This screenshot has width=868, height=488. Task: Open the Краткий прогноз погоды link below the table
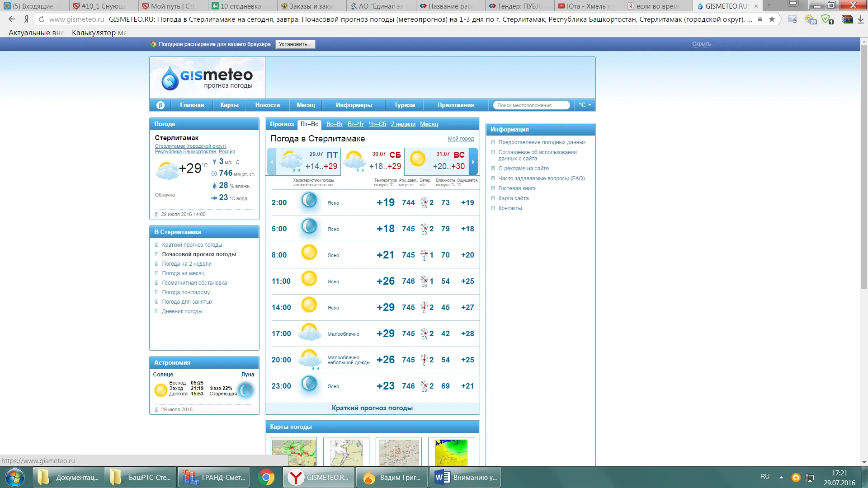pos(372,408)
